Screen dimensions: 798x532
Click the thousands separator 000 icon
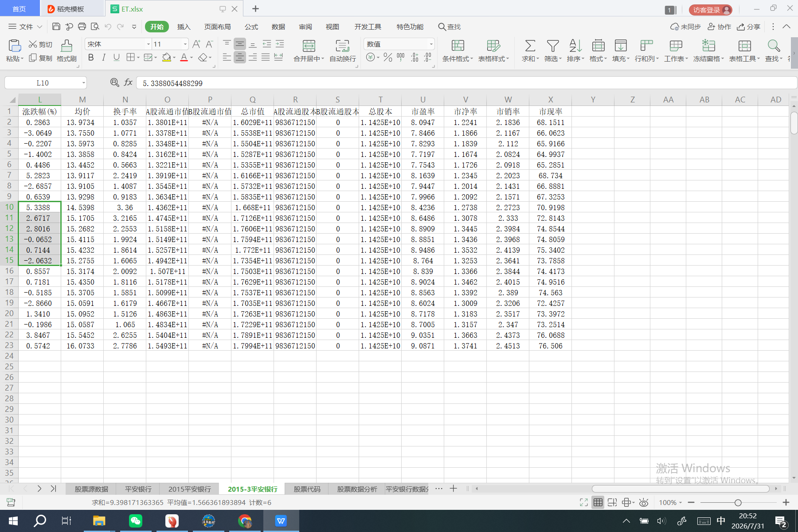pyautogui.click(x=401, y=57)
